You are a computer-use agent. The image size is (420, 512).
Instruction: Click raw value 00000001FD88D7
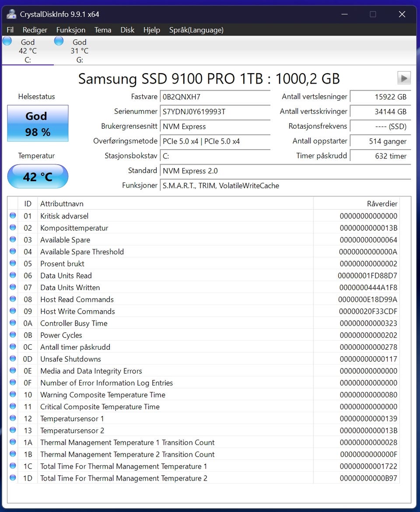click(x=367, y=276)
